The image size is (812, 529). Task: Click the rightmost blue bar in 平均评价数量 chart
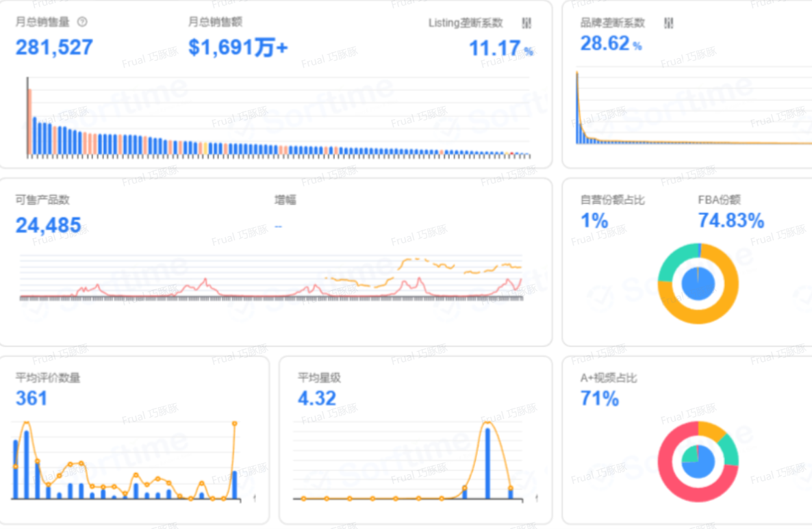coord(235,485)
